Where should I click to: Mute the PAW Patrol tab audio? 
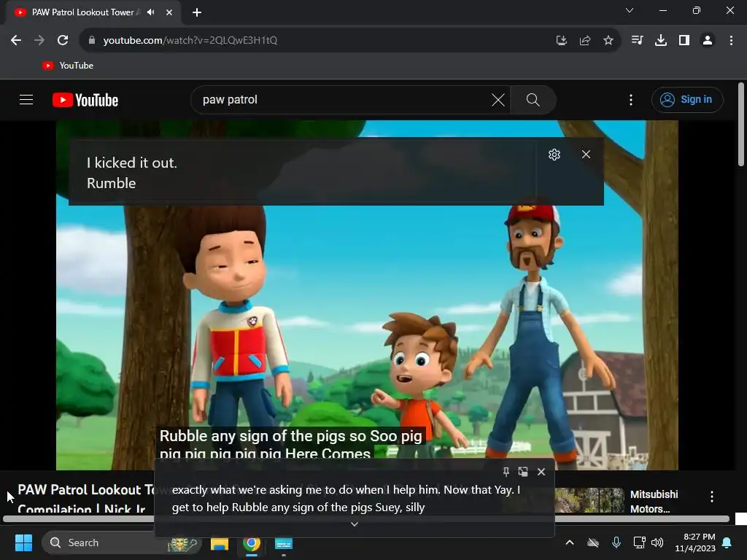tap(151, 12)
